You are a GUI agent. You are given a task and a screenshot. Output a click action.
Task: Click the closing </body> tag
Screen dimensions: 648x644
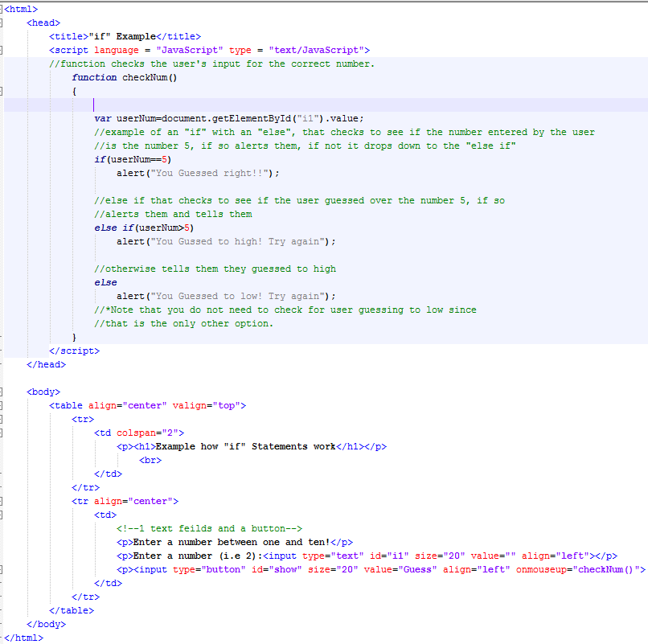point(46,624)
